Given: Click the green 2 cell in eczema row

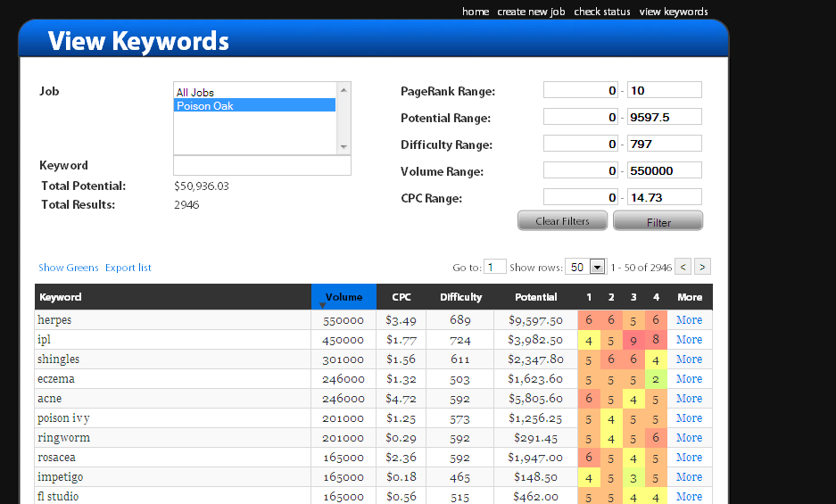Looking at the screenshot, I should pyautogui.click(x=656, y=379).
